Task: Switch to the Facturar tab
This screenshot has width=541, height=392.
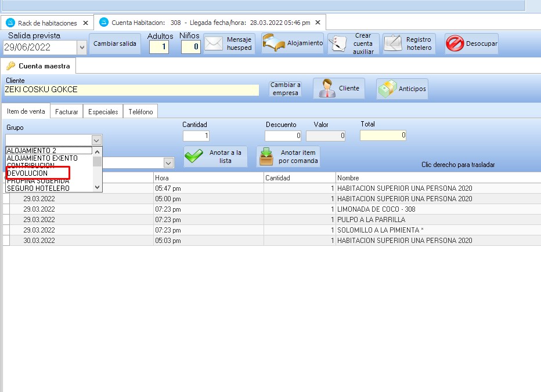Action: click(66, 111)
